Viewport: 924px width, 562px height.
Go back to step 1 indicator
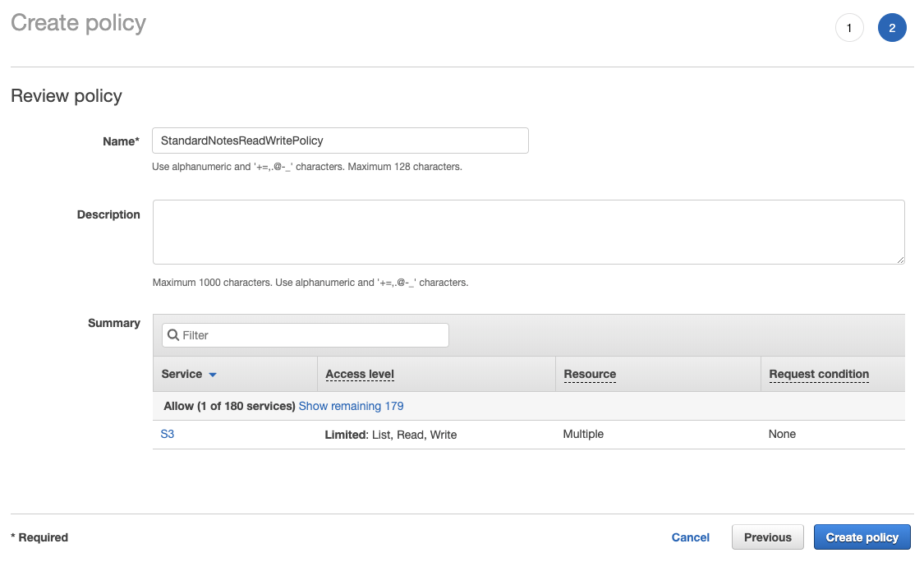click(x=849, y=28)
